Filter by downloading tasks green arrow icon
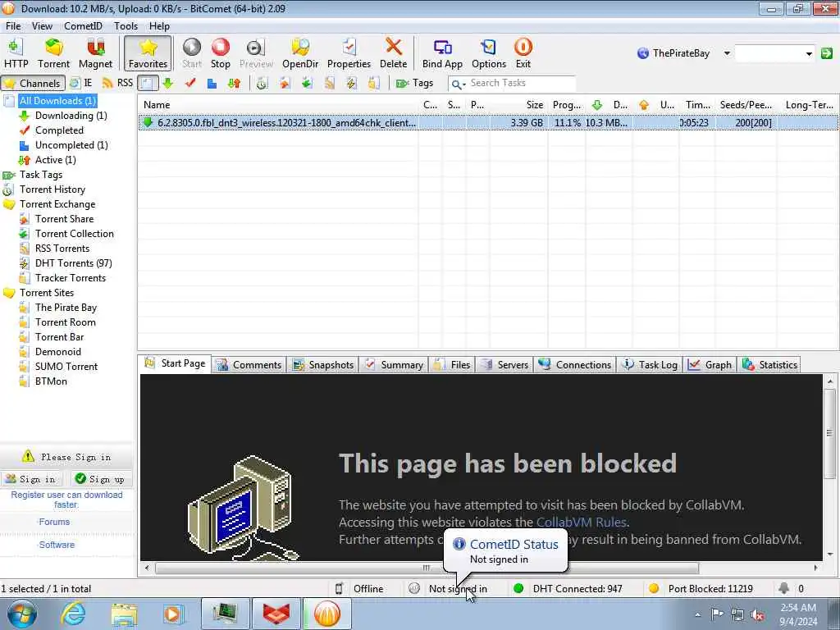 (167, 83)
